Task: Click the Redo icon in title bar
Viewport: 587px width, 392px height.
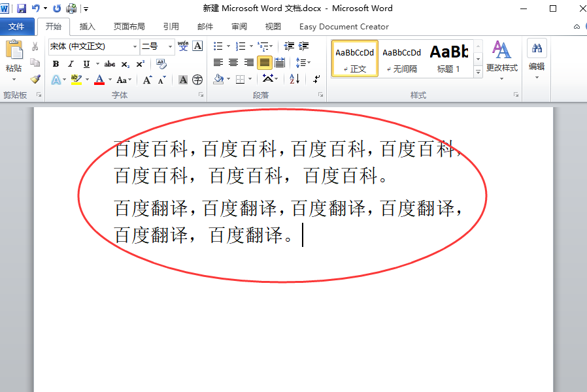Action: click(57, 8)
